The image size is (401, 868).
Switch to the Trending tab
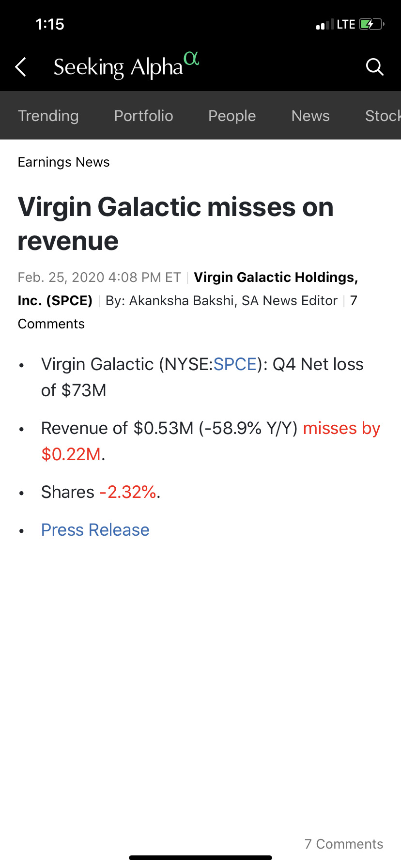pos(48,116)
